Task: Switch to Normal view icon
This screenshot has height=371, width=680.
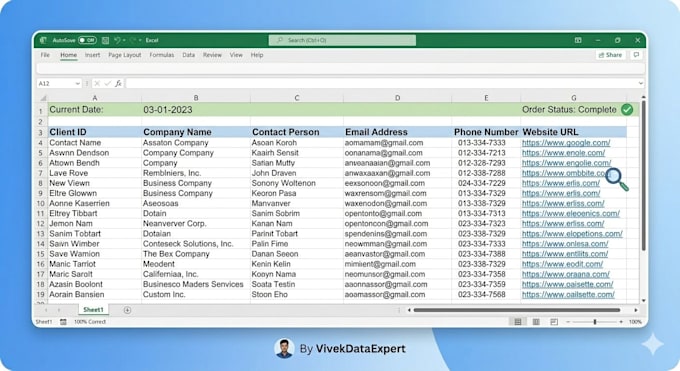Action: point(518,322)
